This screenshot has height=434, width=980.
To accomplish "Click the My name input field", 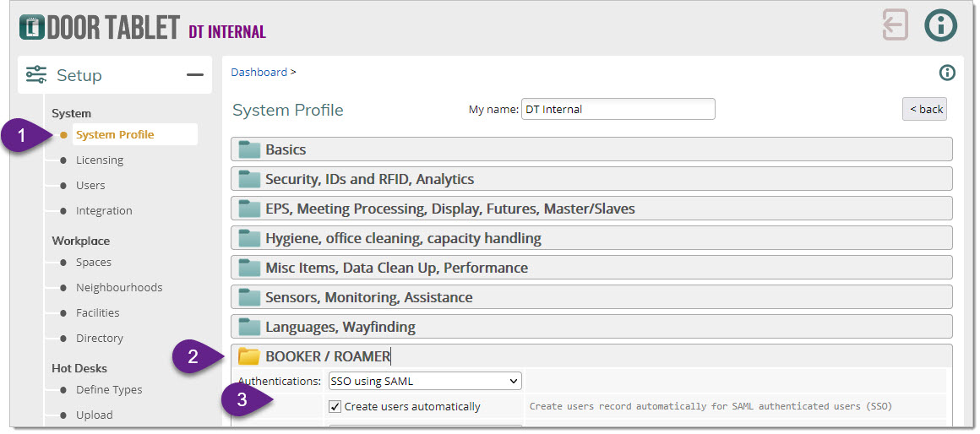I will pos(618,109).
